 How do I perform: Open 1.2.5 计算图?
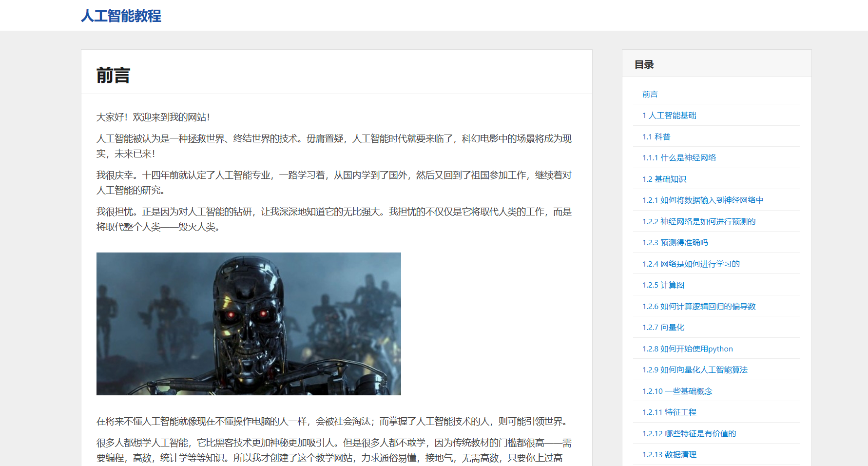click(663, 285)
